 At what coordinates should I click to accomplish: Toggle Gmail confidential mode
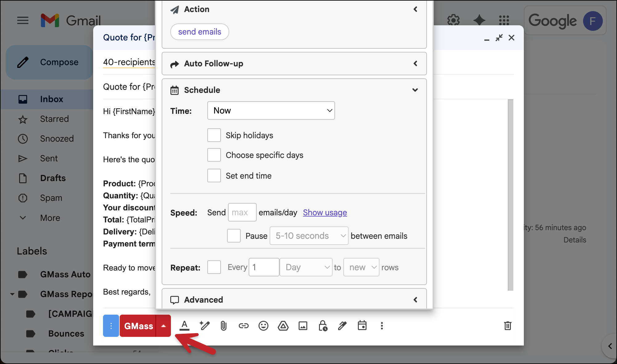(323, 326)
